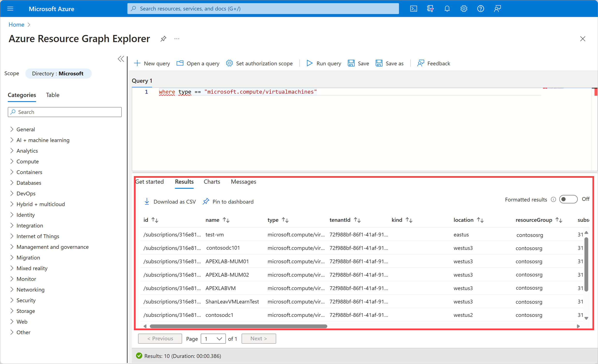598x364 pixels.
Task: Close the Resource Graph Explorer blade
Action: (583, 39)
